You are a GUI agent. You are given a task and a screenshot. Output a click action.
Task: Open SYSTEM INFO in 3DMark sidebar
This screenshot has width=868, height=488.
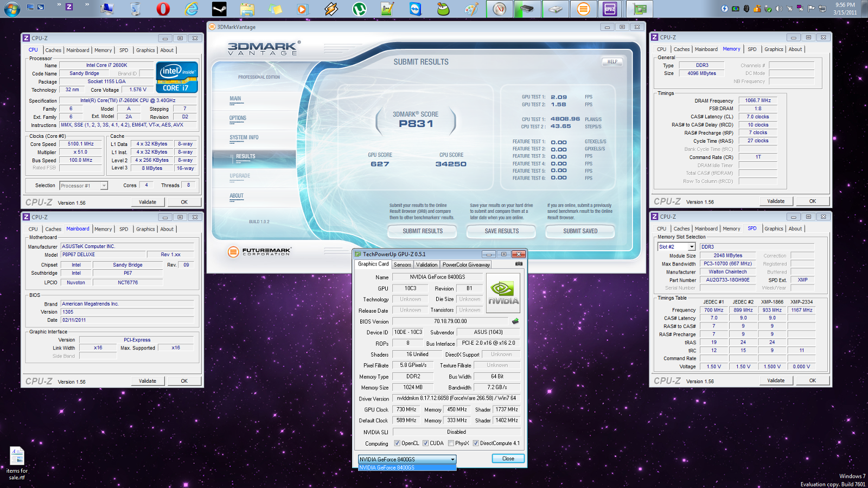[244, 137]
